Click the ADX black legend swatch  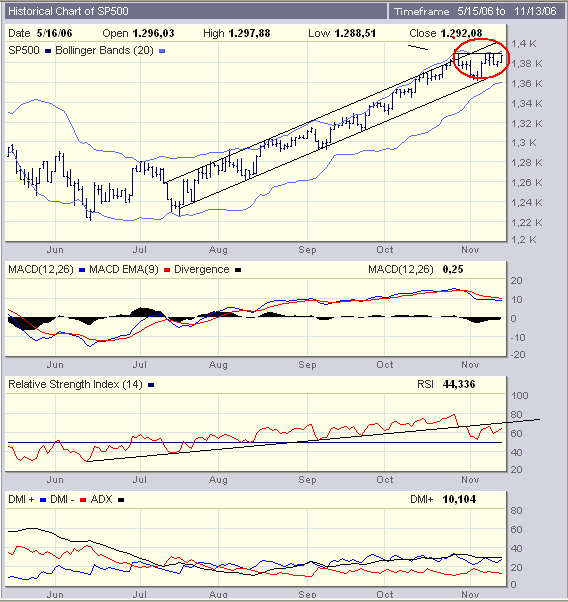121,500
